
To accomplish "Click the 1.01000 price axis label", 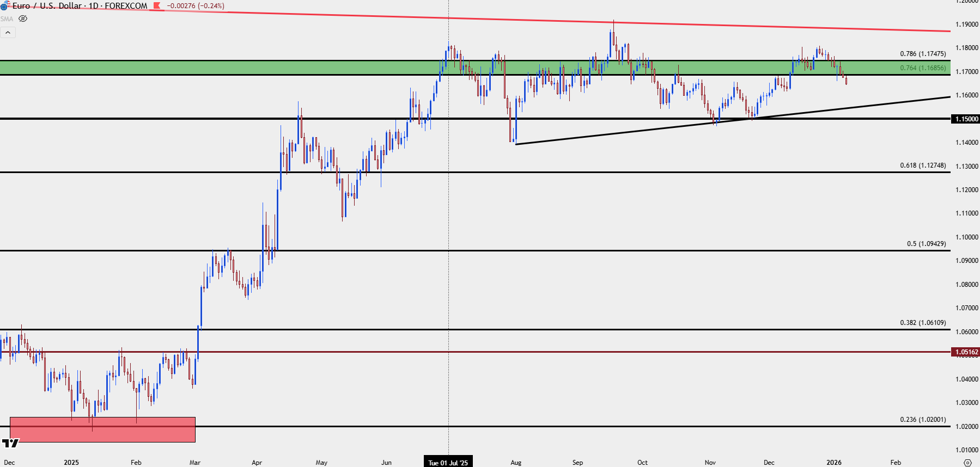I will pos(967,450).
